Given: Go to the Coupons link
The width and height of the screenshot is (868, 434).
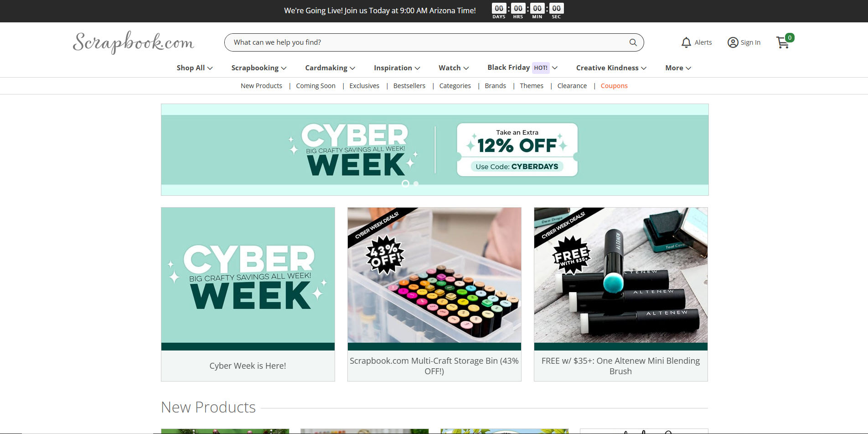Looking at the screenshot, I should (x=614, y=86).
